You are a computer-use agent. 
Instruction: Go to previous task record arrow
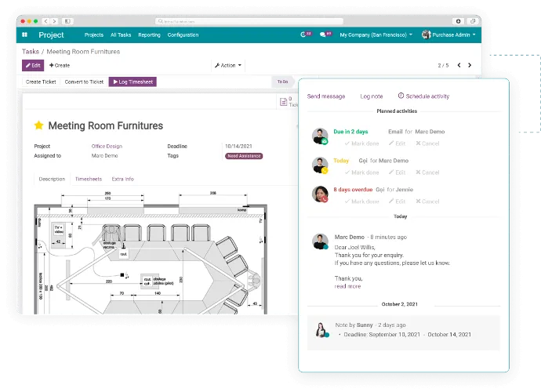click(x=459, y=65)
